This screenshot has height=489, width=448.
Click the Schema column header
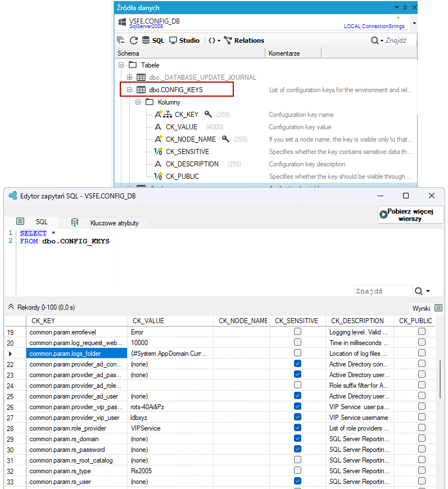click(x=190, y=53)
